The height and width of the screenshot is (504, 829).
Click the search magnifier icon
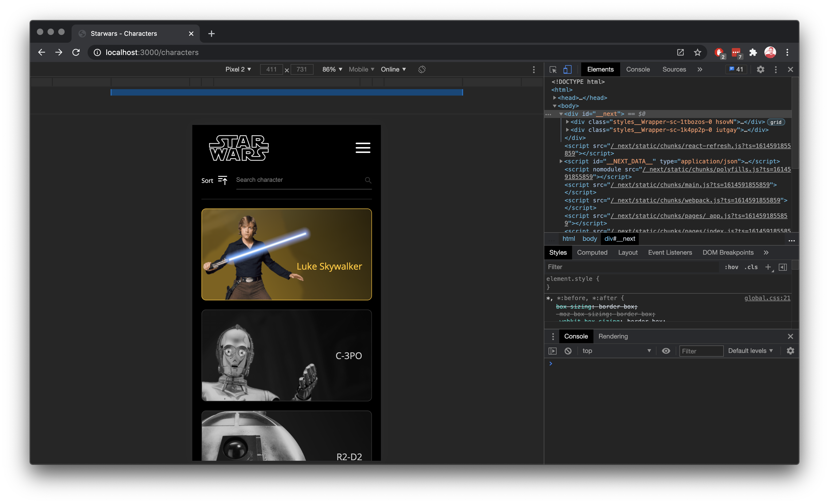(368, 180)
